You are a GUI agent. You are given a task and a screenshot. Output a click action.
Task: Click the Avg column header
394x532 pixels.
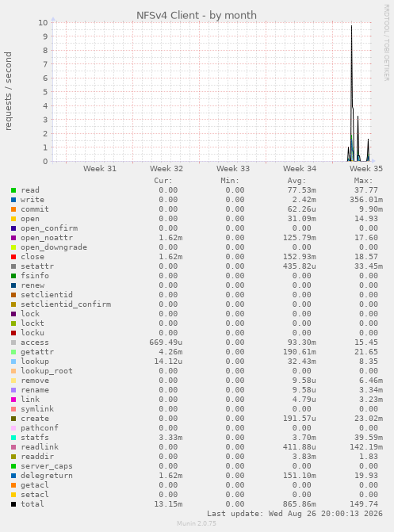[296, 181]
